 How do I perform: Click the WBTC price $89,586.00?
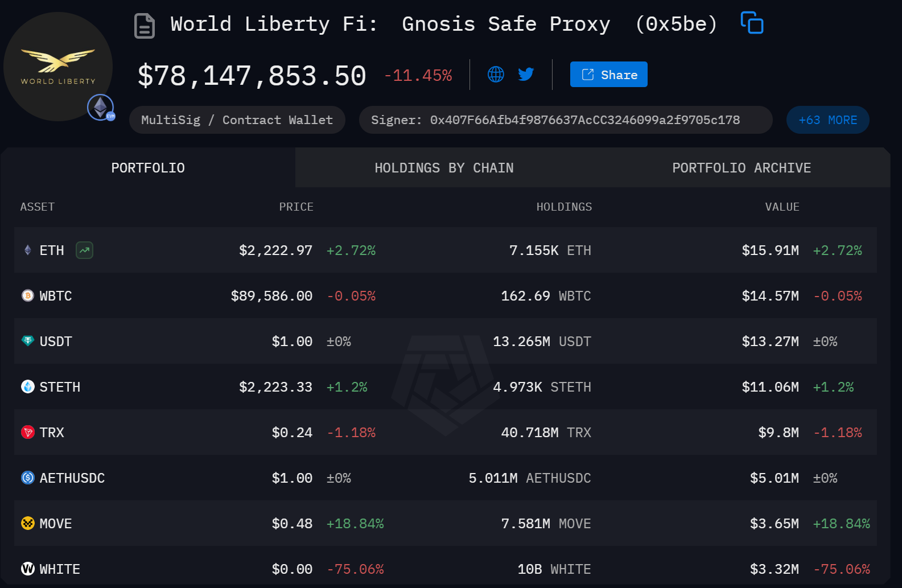pyautogui.click(x=271, y=296)
